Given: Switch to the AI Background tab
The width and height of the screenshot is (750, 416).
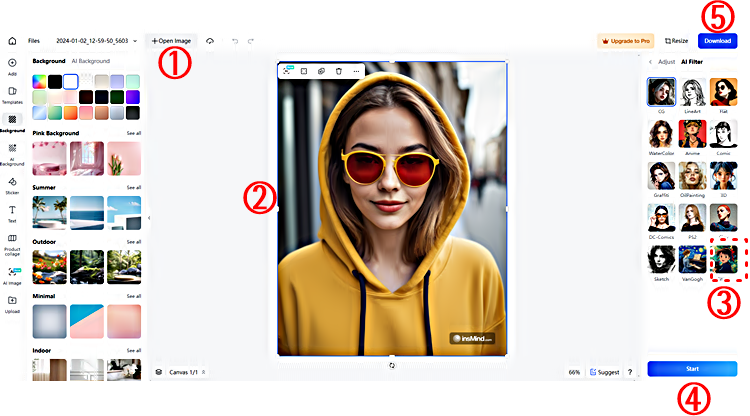Looking at the screenshot, I should tap(91, 61).
